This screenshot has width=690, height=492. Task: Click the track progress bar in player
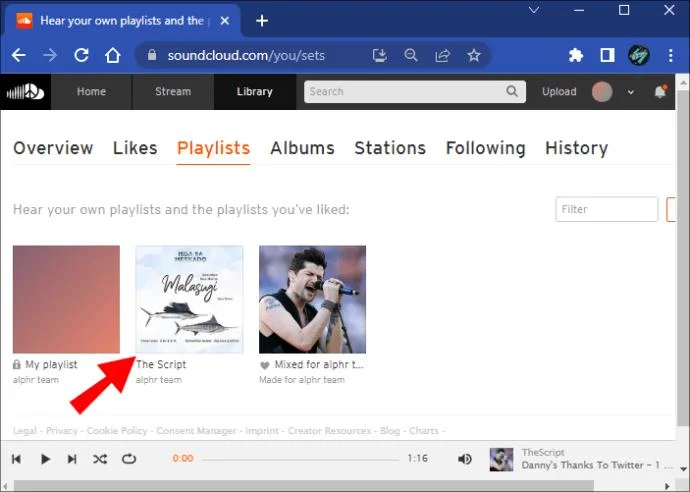click(300, 459)
